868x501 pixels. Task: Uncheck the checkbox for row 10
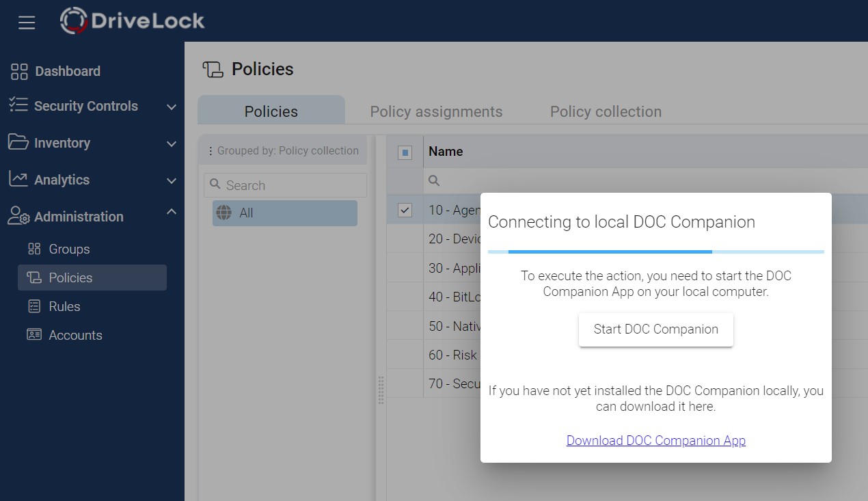[x=405, y=210]
